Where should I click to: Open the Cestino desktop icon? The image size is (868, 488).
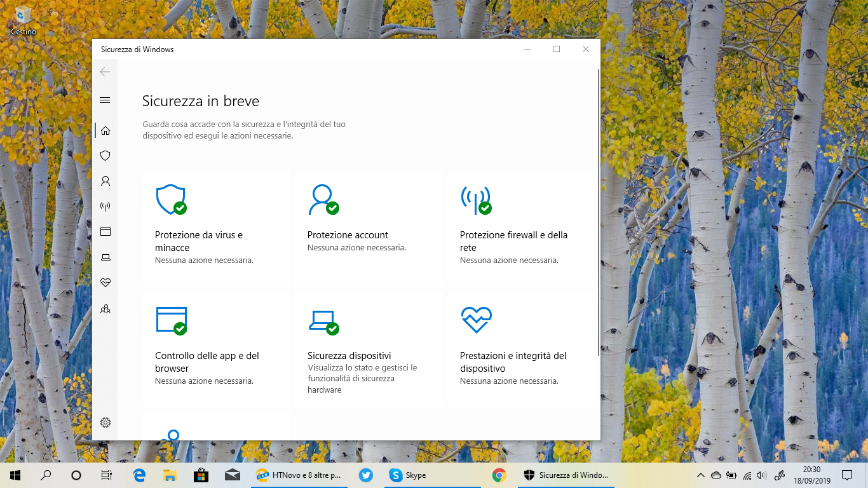click(x=24, y=20)
